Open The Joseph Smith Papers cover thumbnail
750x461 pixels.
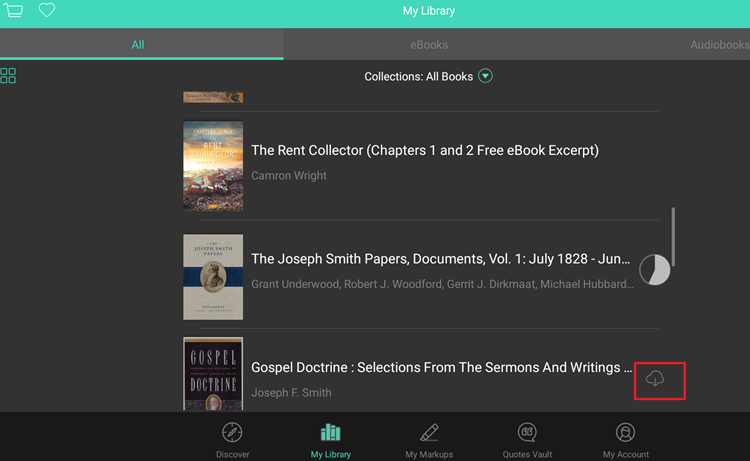click(x=213, y=277)
